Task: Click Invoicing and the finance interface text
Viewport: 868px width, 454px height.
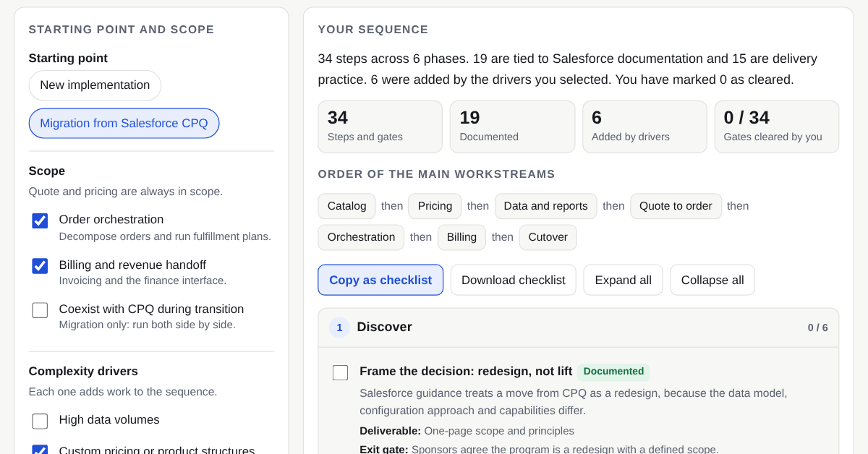Action: [x=142, y=280]
